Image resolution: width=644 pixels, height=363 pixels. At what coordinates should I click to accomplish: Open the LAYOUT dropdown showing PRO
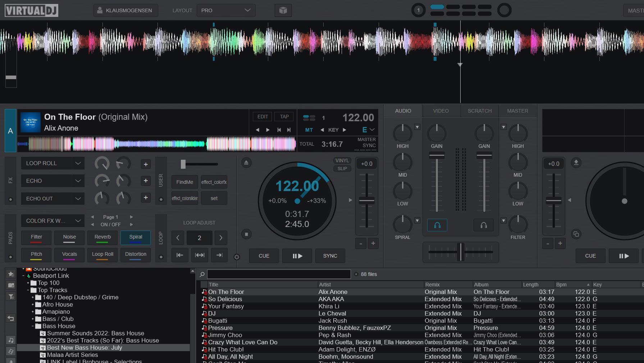[226, 10]
